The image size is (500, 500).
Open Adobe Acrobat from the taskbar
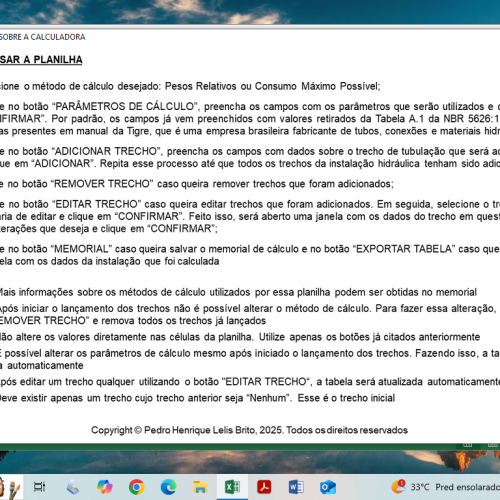[x=264, y=487]
